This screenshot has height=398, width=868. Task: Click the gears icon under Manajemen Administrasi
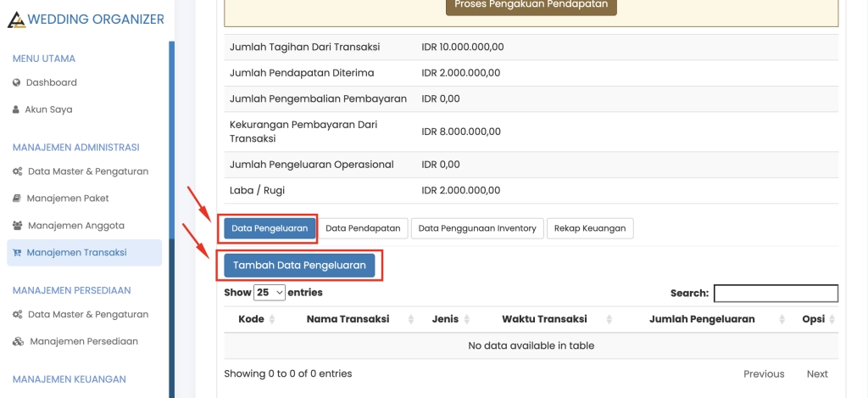[x=18, y=171]
